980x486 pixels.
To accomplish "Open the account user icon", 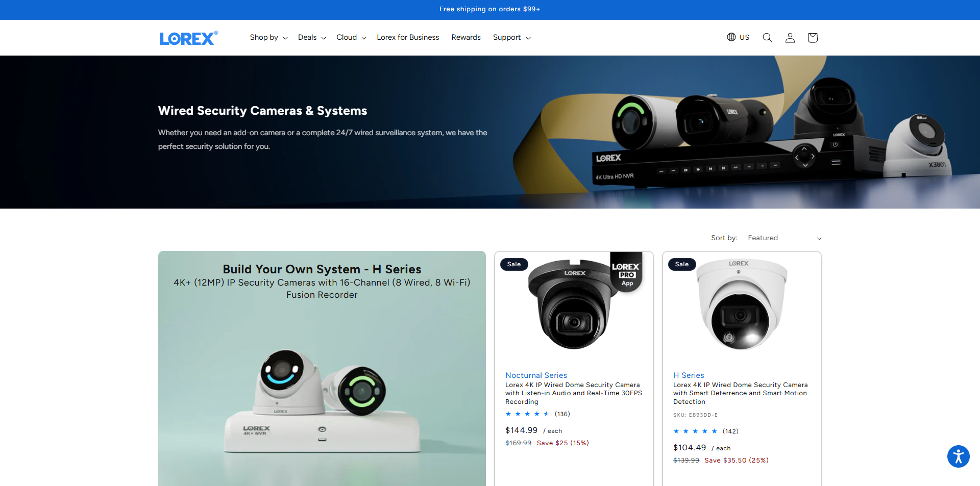I will click(x=790, y=38).
